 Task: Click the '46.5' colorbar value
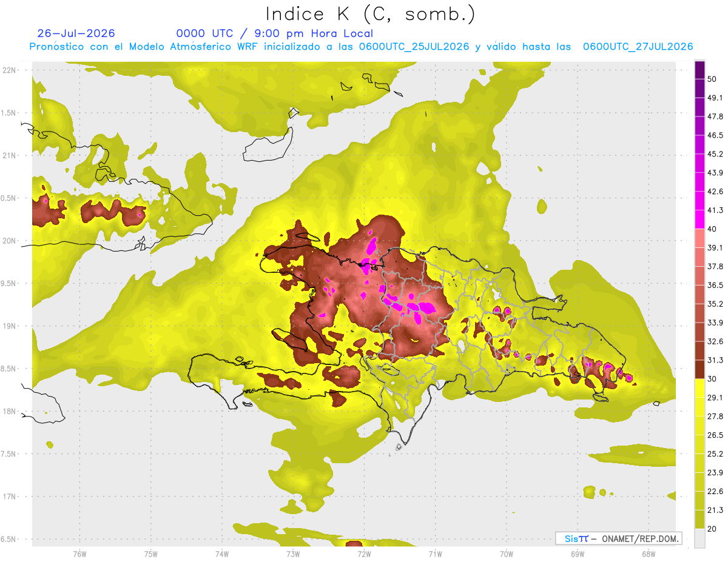[715, 135]
